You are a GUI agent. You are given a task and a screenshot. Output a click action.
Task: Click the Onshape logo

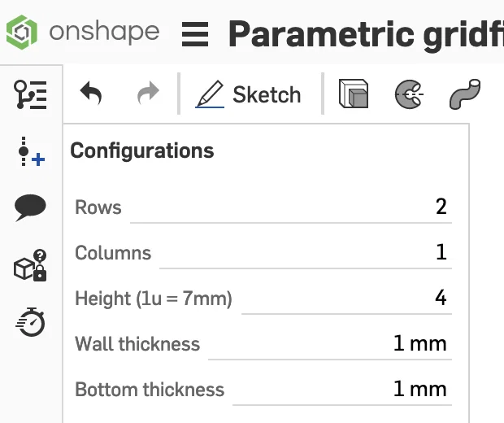point(82,33)
